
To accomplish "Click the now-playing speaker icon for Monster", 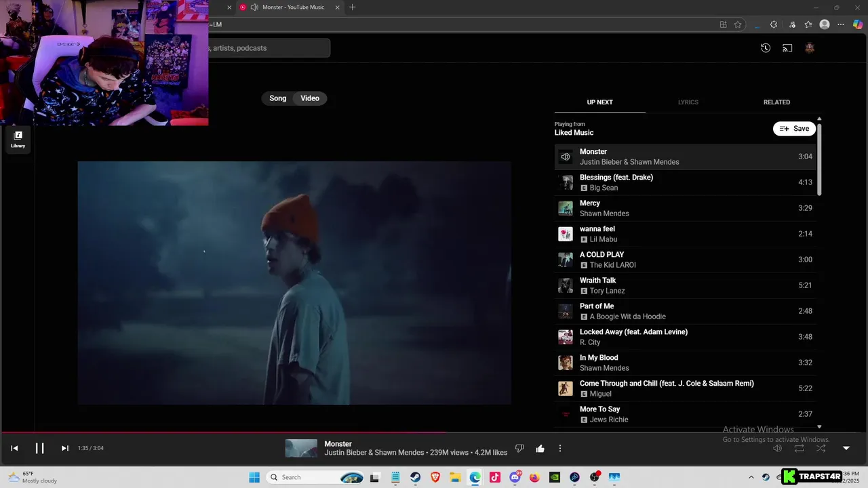I will [566, 157].
